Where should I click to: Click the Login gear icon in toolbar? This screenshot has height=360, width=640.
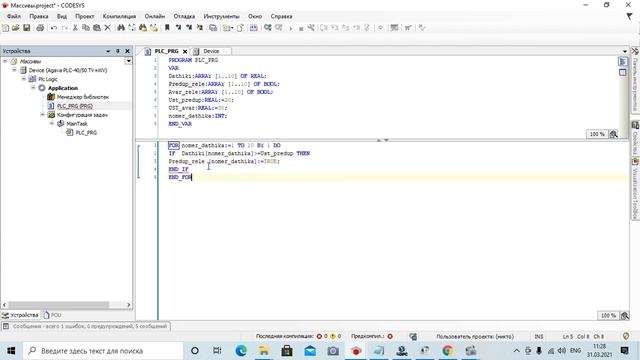point(268,28)
